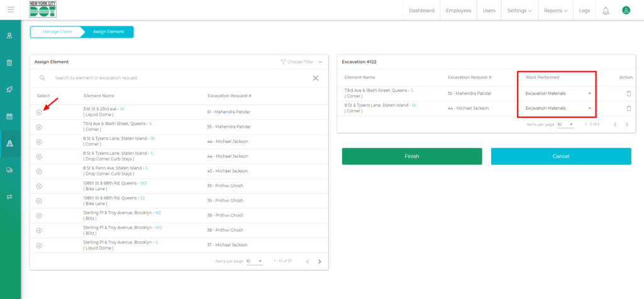
Task: Delete the 73rd Ave & 184th Street assignment
Action: pyautogui.click(x=628, y=93)
